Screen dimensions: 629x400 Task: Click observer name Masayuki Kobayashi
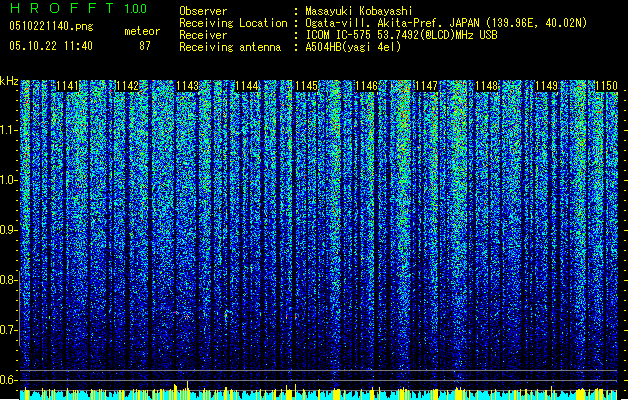point(358,11)
